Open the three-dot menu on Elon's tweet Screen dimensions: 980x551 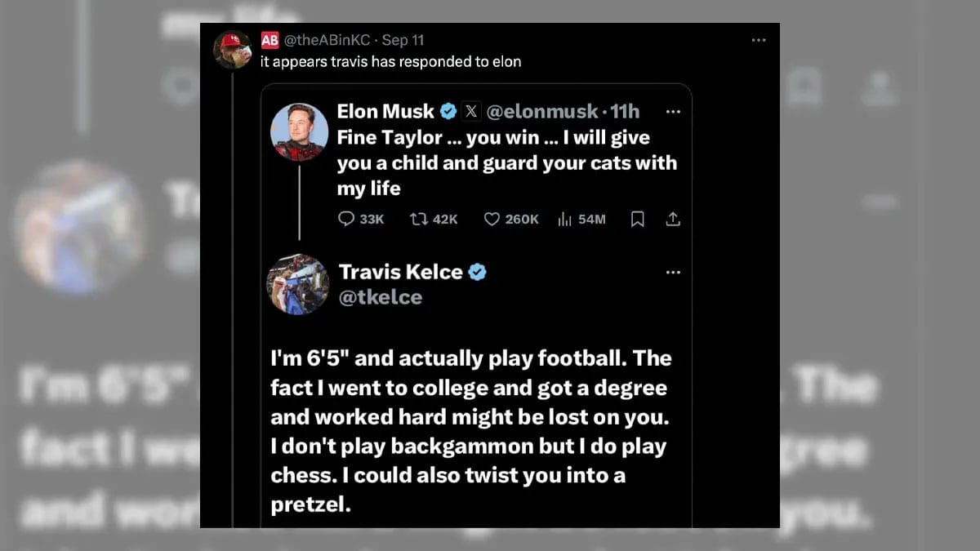tap(673, 112)
